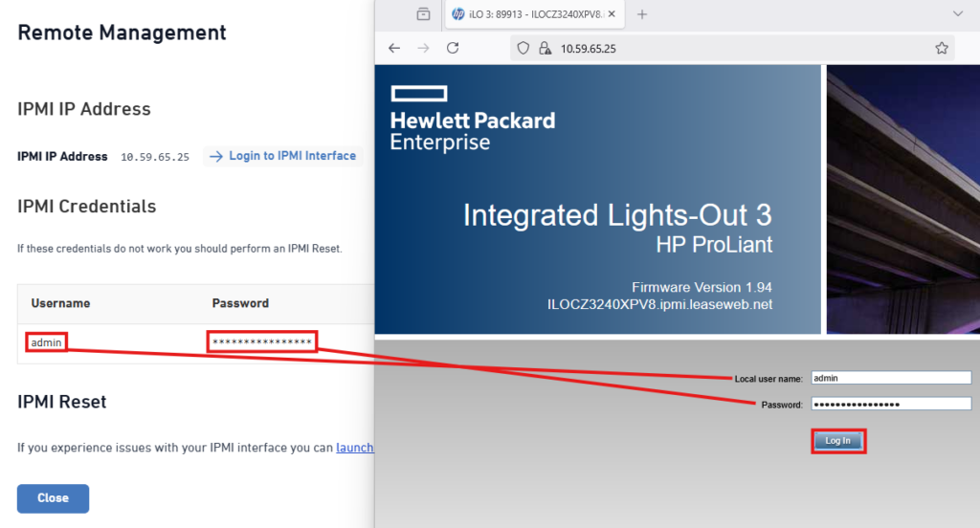This screenshot has width=980, height=528.
Task: Click Login to IPMI Interface link
Action: [x=282, y=156]
